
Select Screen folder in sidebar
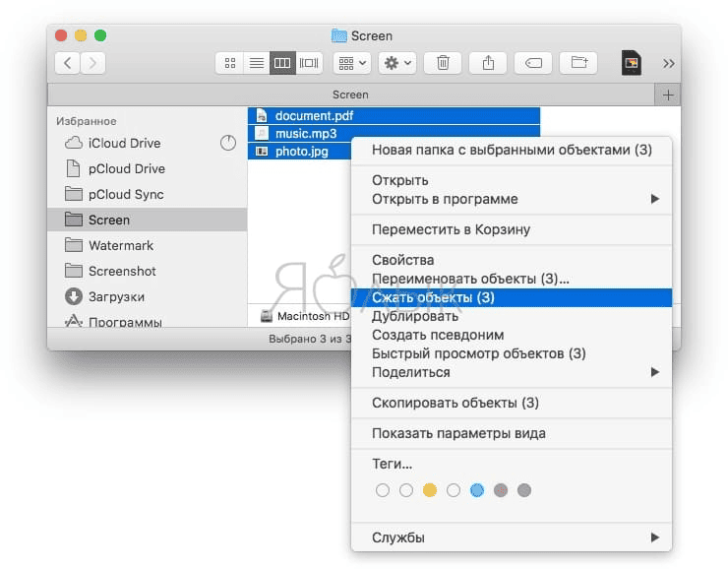tap(148, 220)
